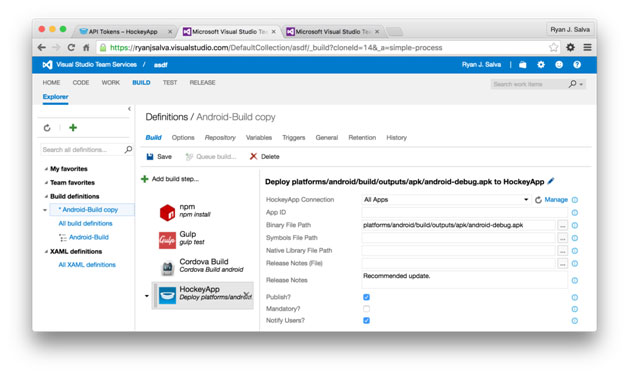
Task: Remove the HockeyApp build step
Action: click(x=247, y=295)
